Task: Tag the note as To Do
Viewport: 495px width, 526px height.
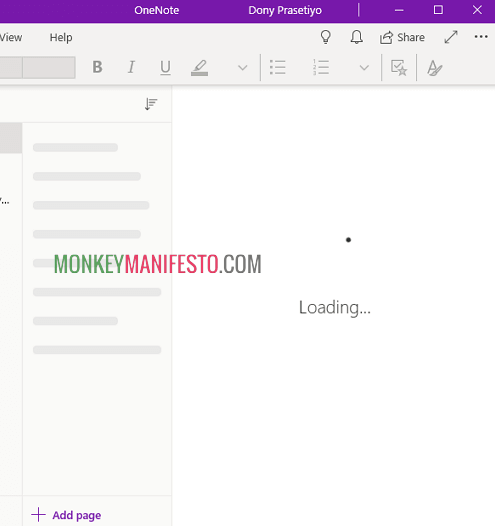Action: 399,68
